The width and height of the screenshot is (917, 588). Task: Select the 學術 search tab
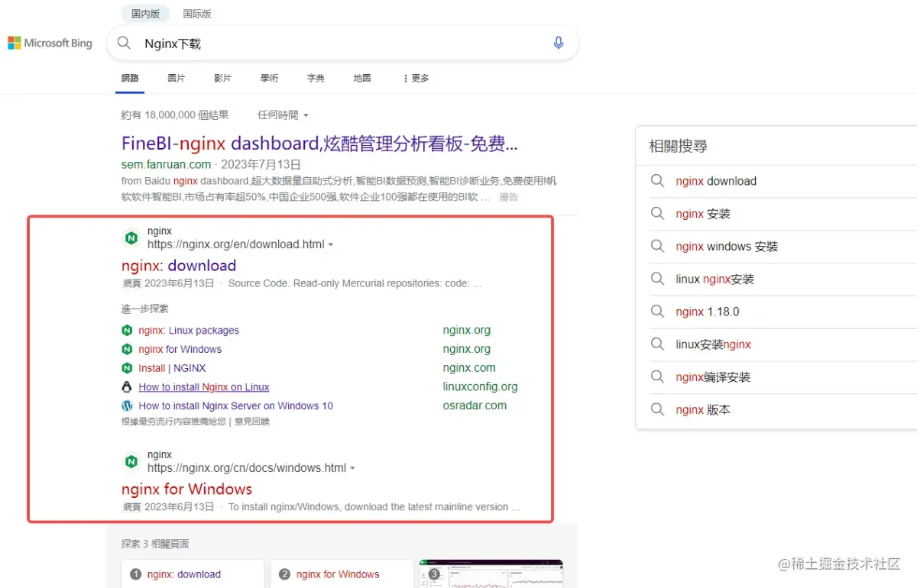(269, 79)
